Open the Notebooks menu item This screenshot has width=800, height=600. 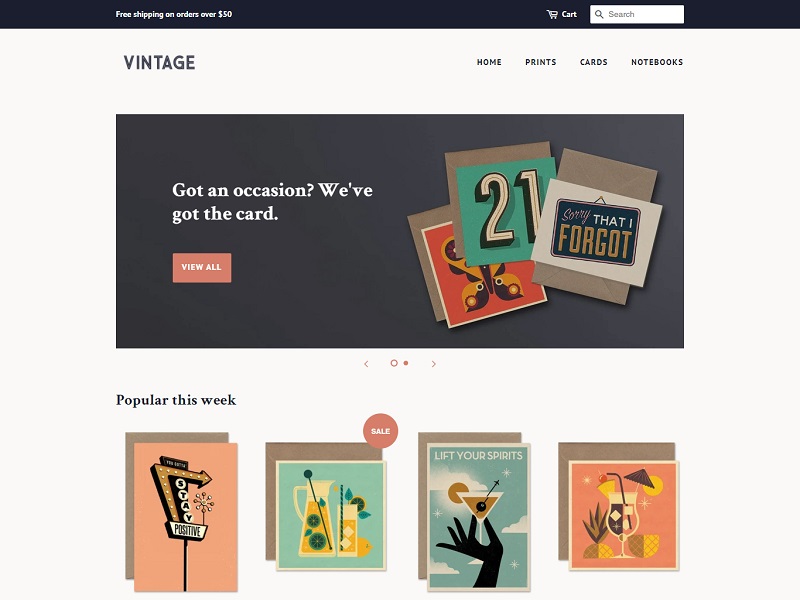coord(657,62)
